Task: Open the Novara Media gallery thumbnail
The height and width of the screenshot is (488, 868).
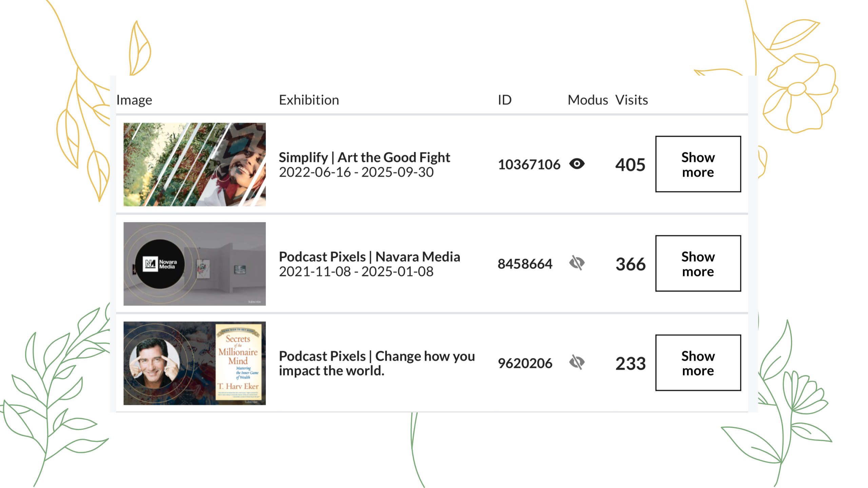Action: [x=194, y=264]
